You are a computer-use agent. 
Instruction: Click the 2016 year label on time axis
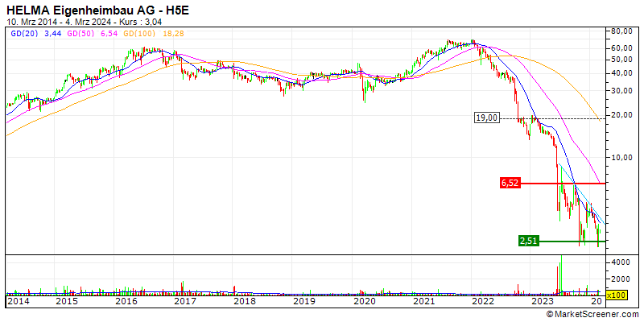[126, 302]
